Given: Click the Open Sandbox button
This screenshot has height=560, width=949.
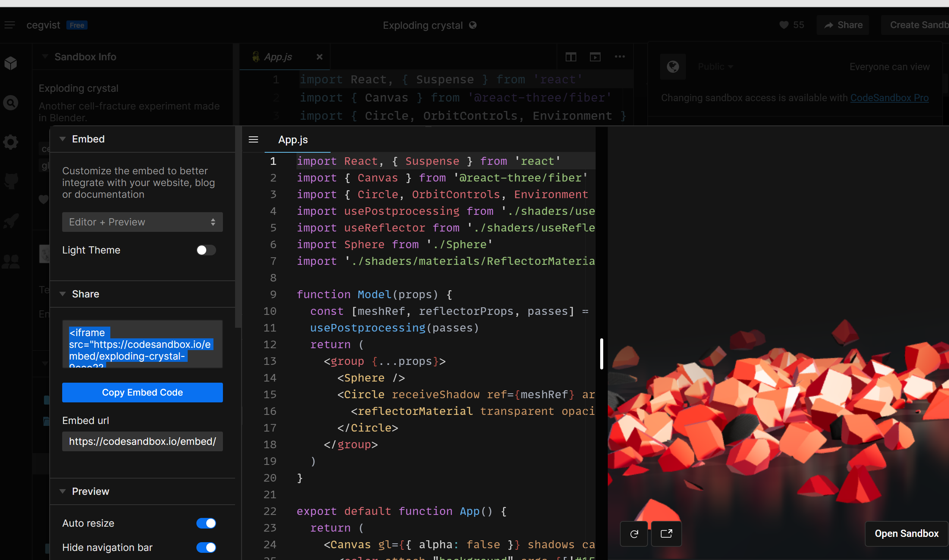Looking at the screenshot, I should pos(907,534).
